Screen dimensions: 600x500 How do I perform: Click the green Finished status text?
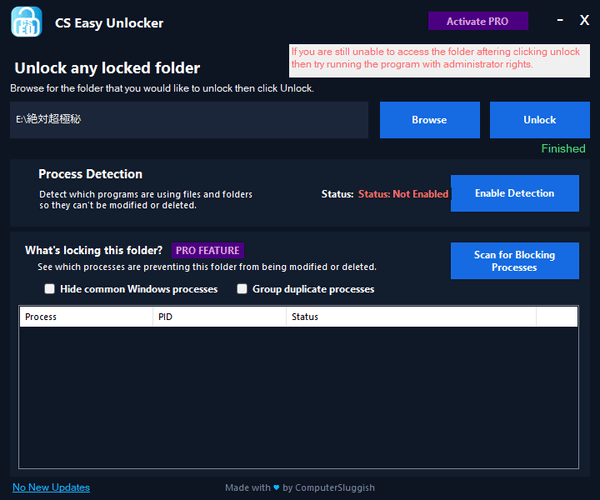pyautogui.click(x=563, y=148)
